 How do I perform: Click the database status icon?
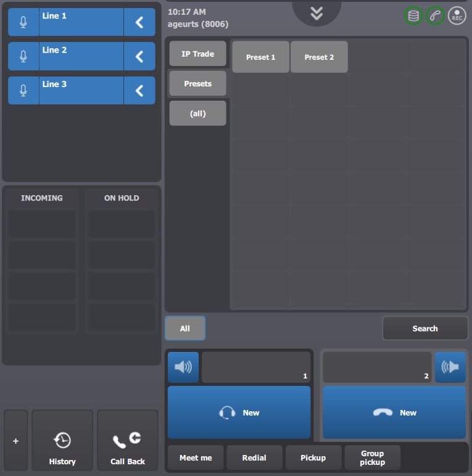point(413,15)
